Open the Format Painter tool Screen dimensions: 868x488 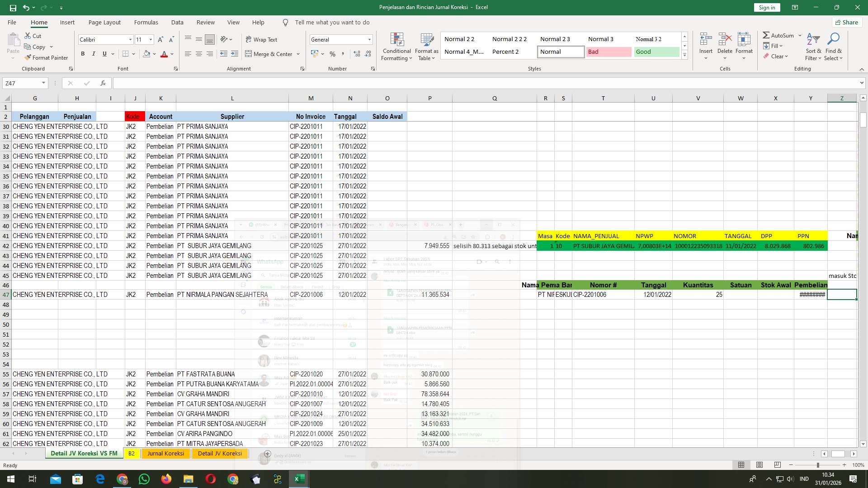pos(47,57)
